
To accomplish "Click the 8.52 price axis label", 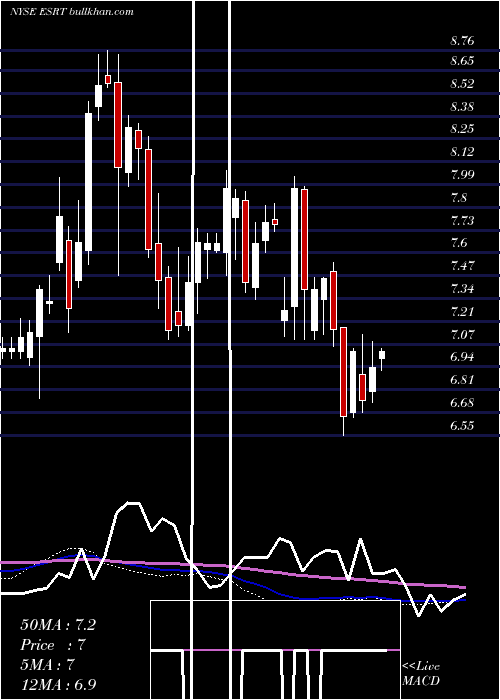I will point(462,83).
